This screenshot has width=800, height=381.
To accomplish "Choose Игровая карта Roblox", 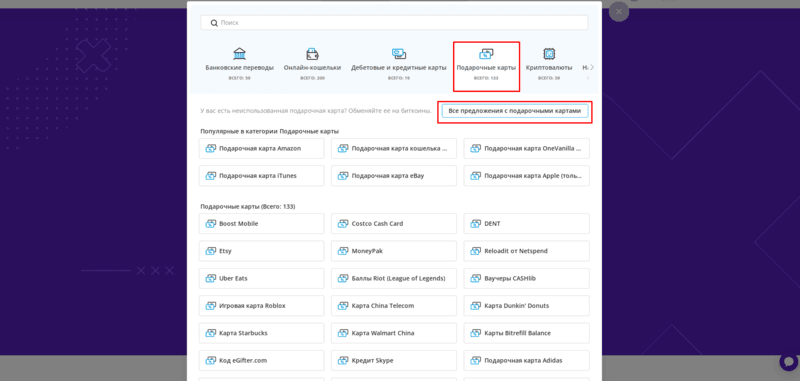I will click(x=261, y=306).
